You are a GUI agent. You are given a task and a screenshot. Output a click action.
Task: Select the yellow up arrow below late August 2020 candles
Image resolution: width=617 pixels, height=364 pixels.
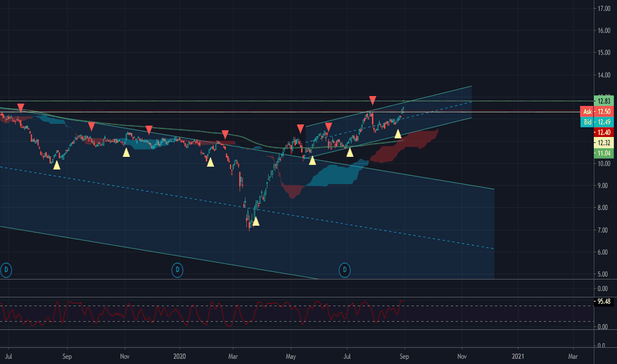(398, 134)
